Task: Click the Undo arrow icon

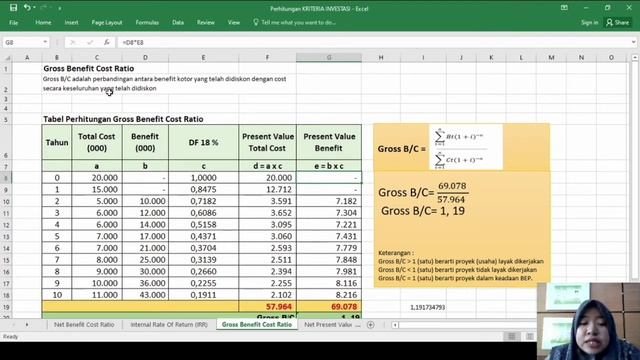Action: [x=27, y=7]
